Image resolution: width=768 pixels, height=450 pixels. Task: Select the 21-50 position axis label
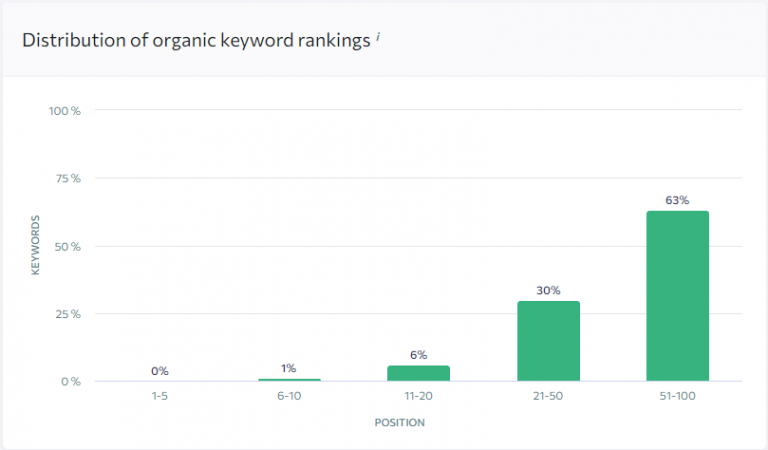[x=548, y=396]
